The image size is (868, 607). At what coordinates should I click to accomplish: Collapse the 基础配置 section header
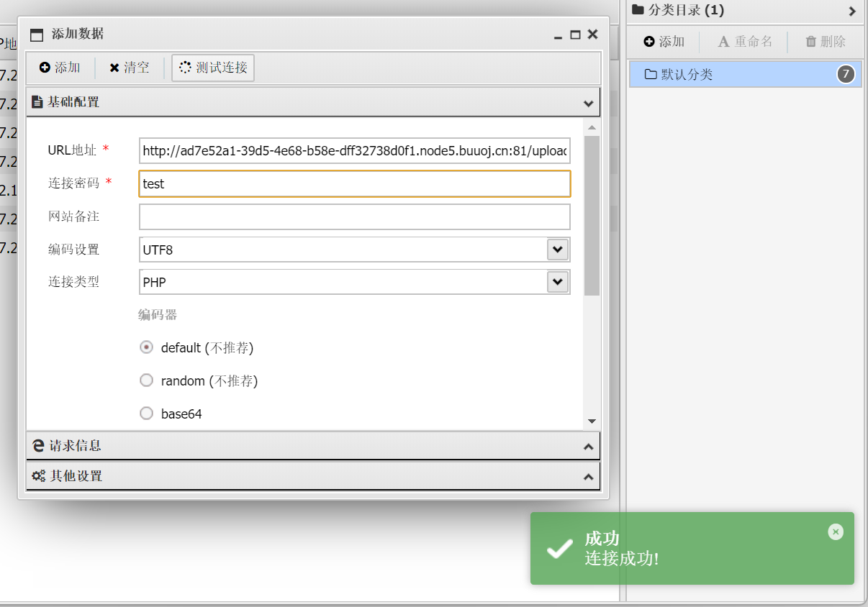(x=313, y=102)
